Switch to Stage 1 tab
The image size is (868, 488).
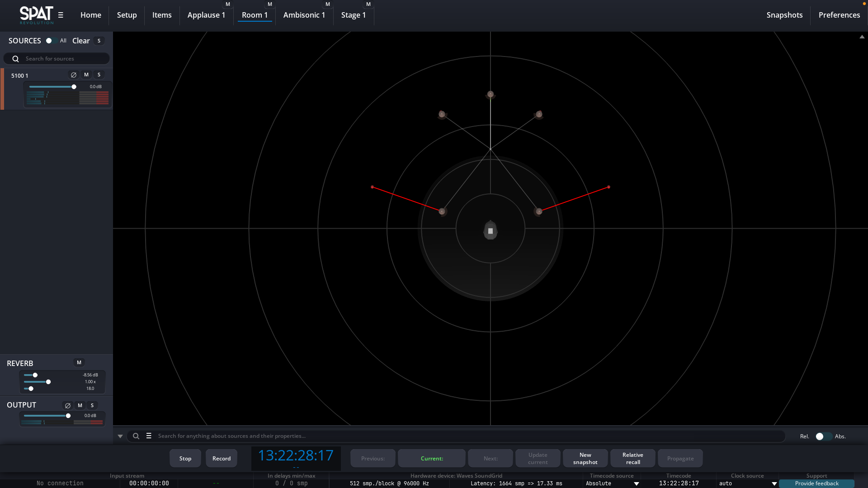click(x=354, y=15)
